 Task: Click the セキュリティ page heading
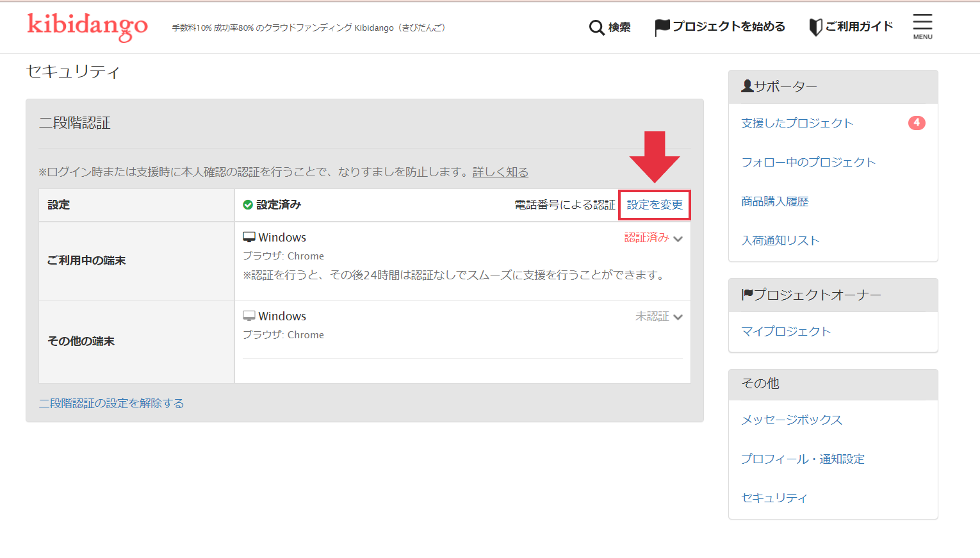pyautogui.click(x=73, y=72)
